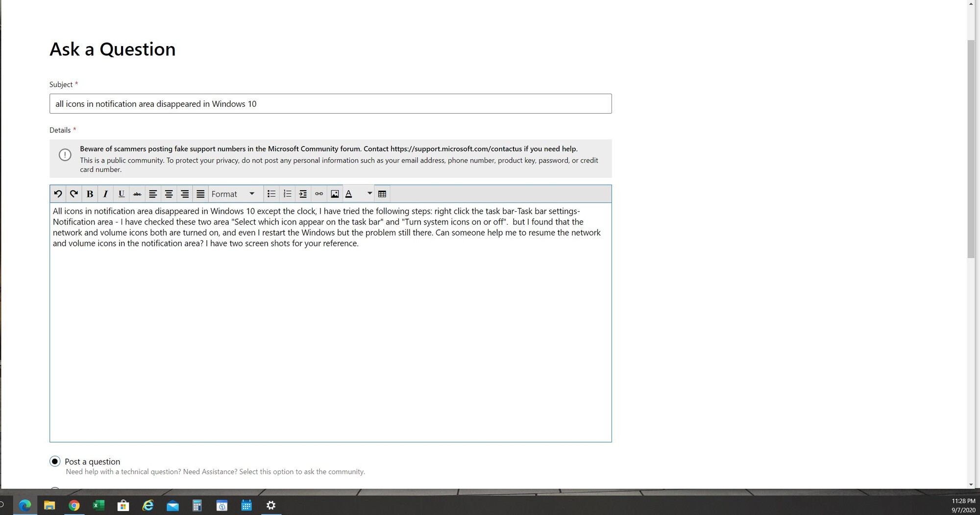Click inside the Details text editor

330,322
